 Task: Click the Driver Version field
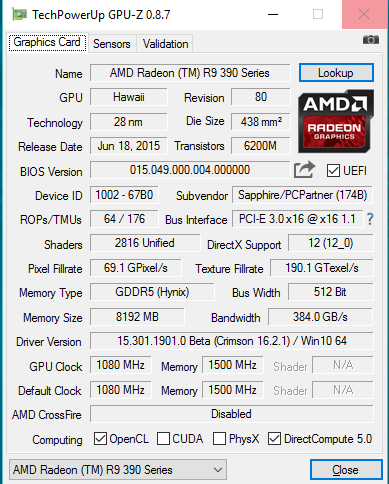[232, 341]
